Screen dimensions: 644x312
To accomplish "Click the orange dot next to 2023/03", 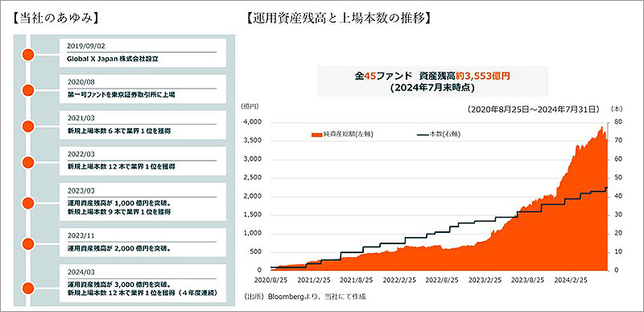I will point(28,202).
